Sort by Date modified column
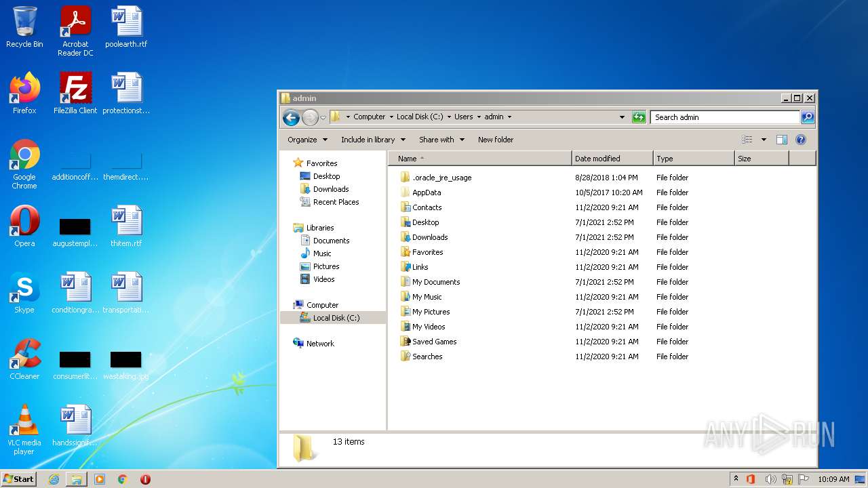The width and height of the screenshot is (868, 488). click(x=612, y=159)
